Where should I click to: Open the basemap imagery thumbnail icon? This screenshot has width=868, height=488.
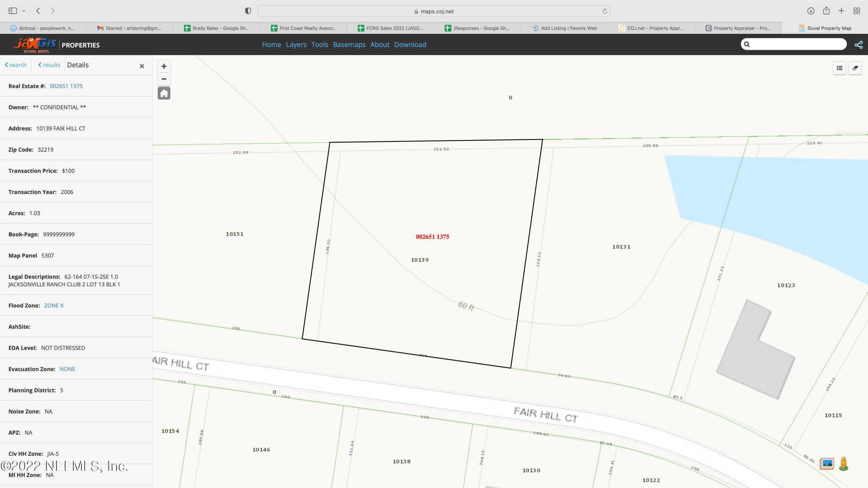[827, 464]
